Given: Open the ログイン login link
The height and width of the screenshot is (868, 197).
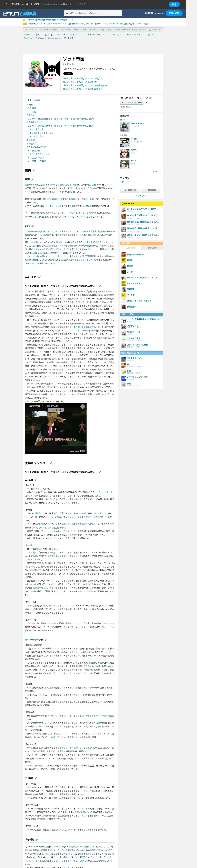Looking at the screenshot, I should pyautogui.click(x=159, y=13).
